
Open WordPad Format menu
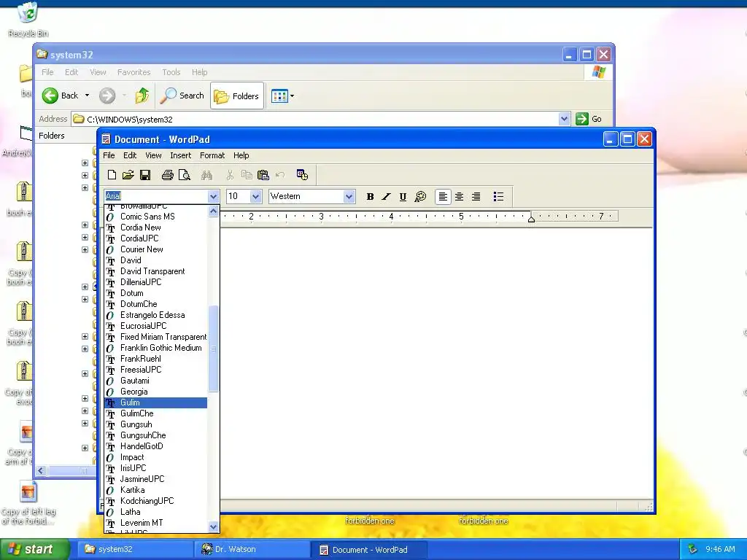point(212,155)
